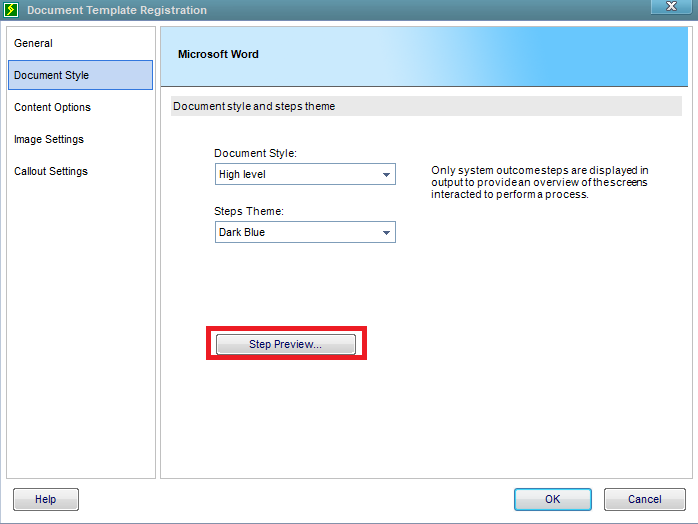Click 'Document style and steps theme' header
Screen dimensions: 698x524
pos(254,106)
